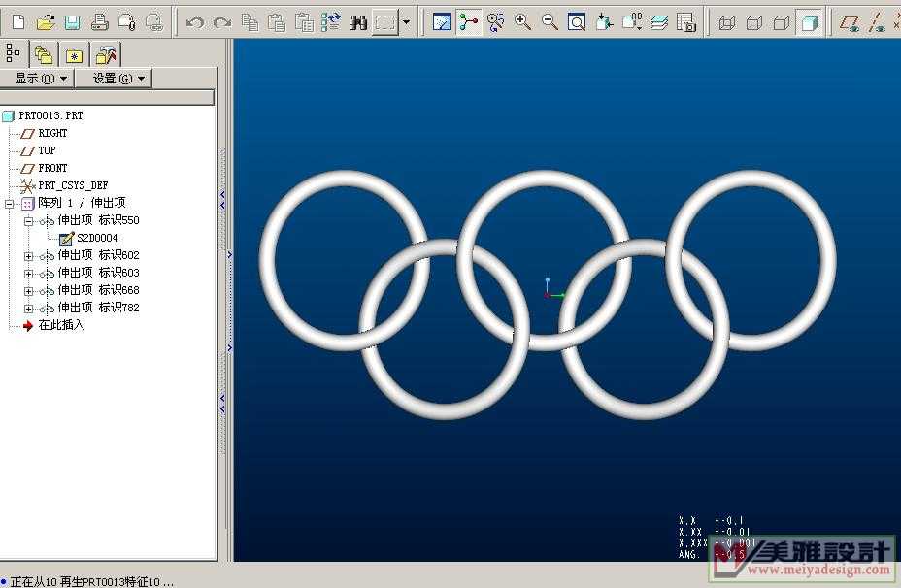Image resolution: width=901 pixels, height=588 pixels.
Task: Select the S2D0004 sketch section
Action: (x=97, y=238)
